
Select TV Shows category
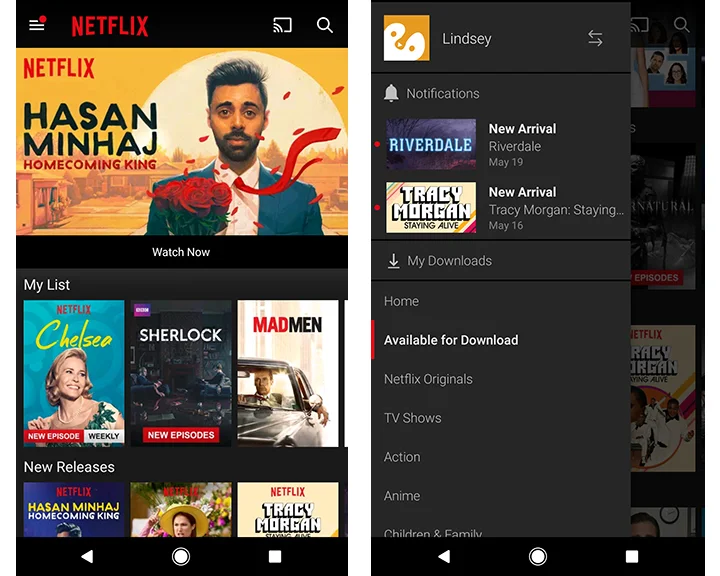click(x=501, y=418)
